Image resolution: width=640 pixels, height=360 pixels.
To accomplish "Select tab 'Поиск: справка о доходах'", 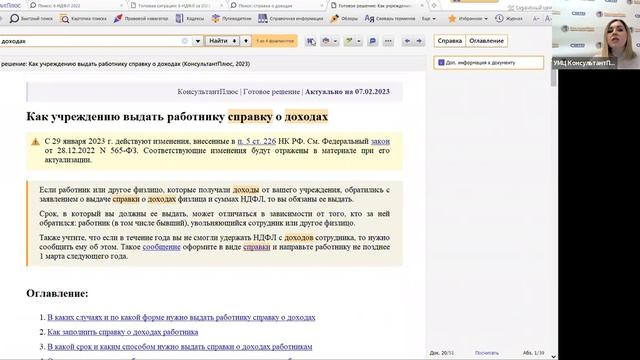I will pyautogui.click(x=276, y=6).
